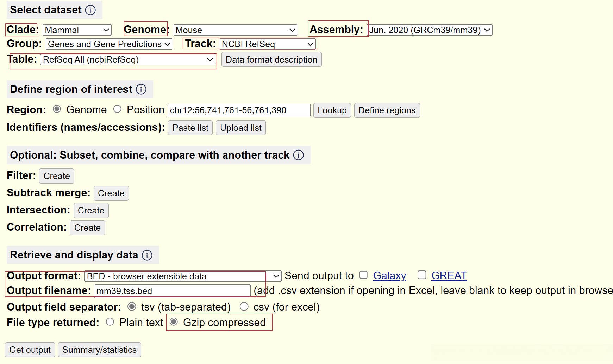Open the Assembly dropdown GRCm39/mm39

tap(430, 30)
